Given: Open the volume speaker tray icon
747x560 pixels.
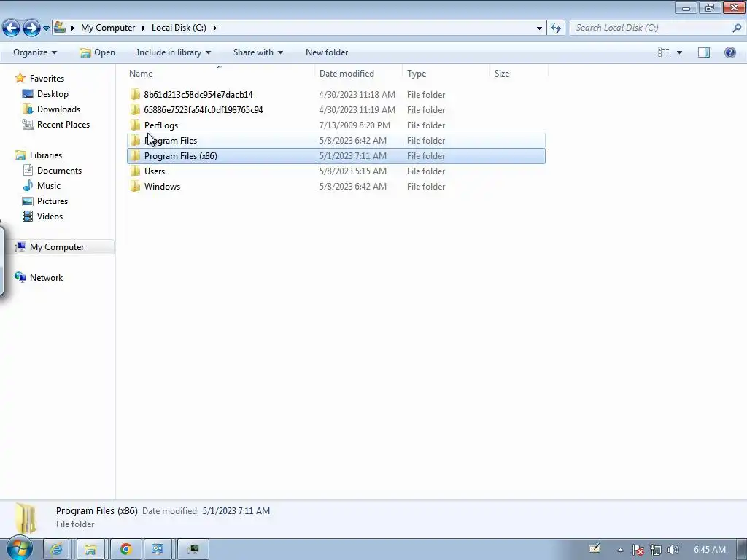Looking at the screenshot, I should (673, 550).
